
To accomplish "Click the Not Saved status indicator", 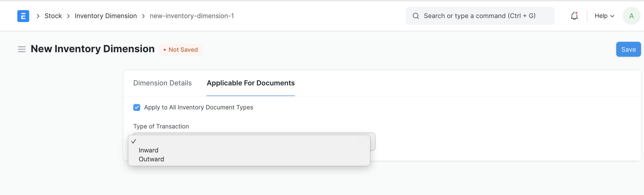I will pos(181,50).
